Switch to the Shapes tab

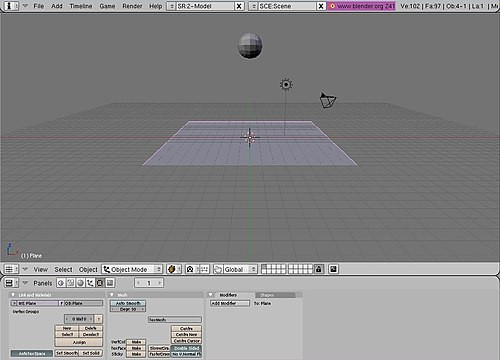pyautogui.click(x=275, y=295)
